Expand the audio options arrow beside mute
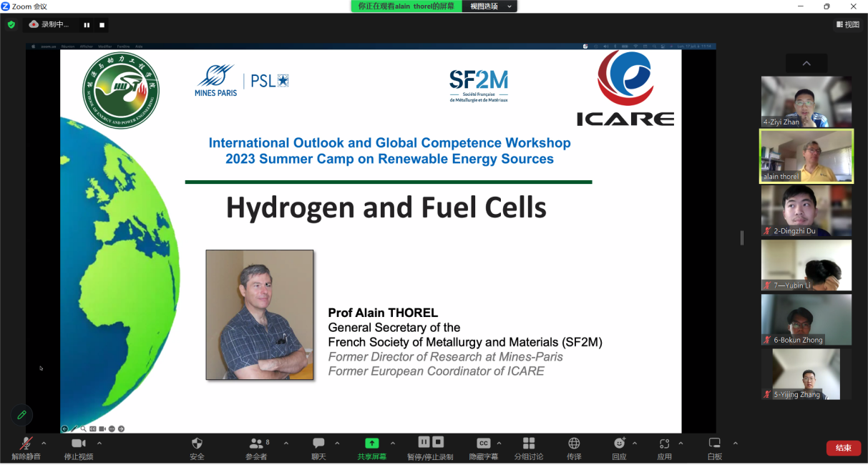 [x=44, y=444]
